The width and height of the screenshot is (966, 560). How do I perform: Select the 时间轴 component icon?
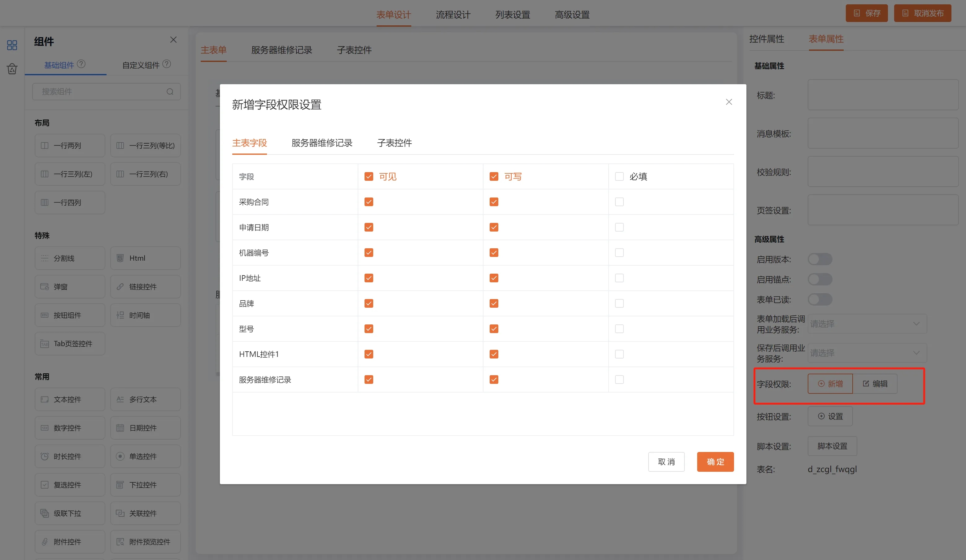click(120, 315)
